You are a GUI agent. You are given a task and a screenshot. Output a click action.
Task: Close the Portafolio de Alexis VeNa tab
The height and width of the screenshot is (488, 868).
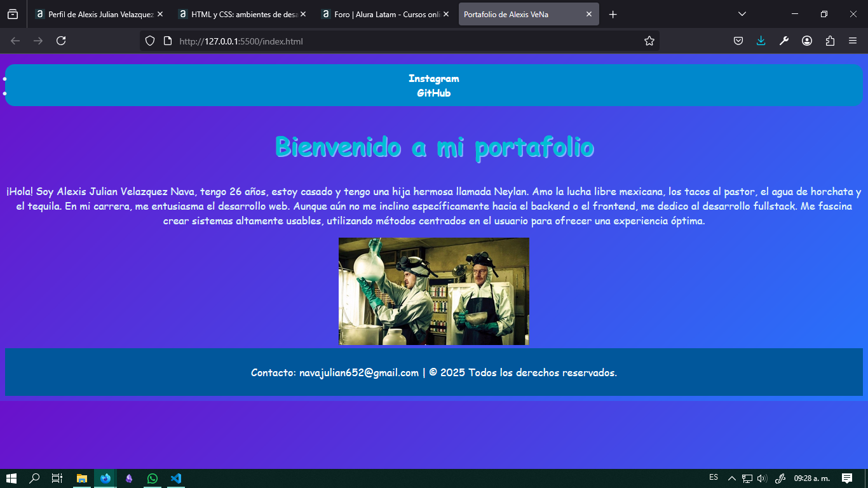click(x=589, y=14)
